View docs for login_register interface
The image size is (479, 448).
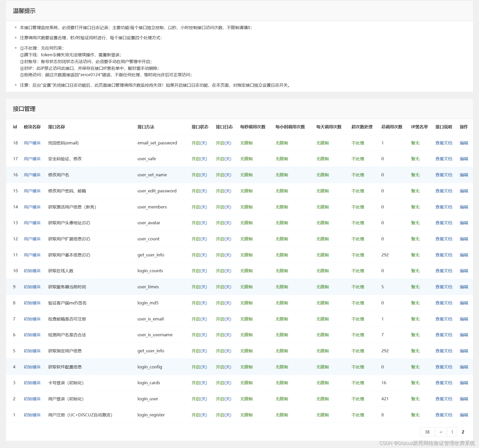(443, 415)
